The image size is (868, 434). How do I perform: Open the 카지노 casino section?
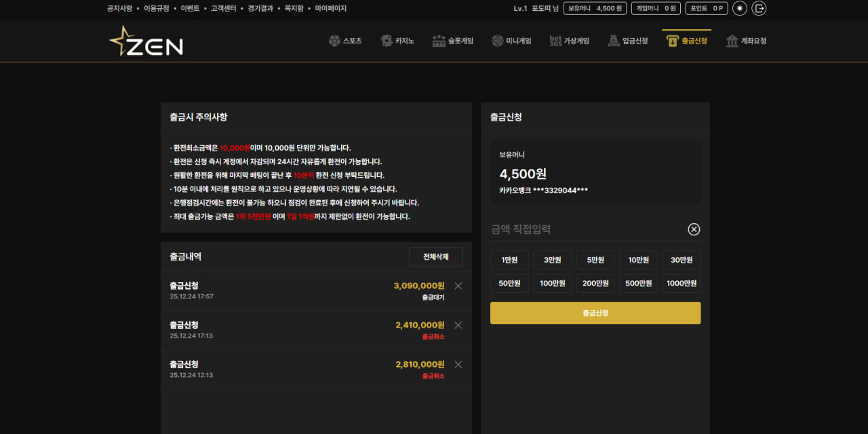pos(397,41)
